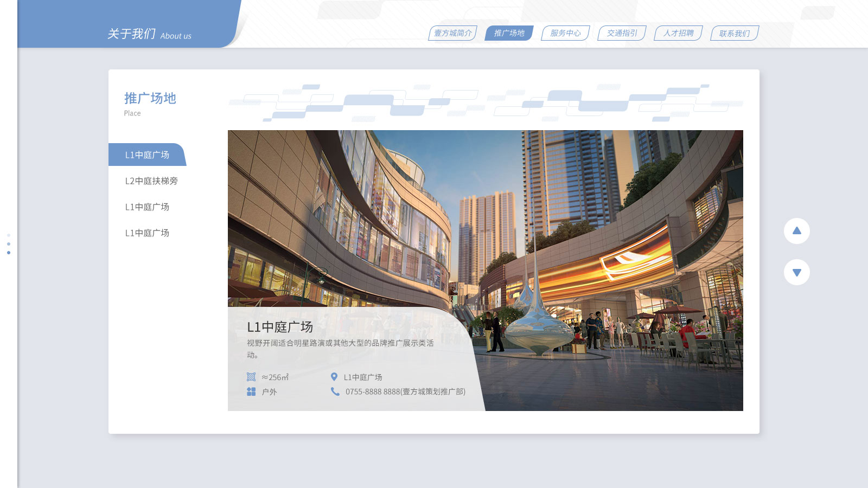868x488 pixels.
Task: Switch to the 推广场地 tab
Action: tap(509, 33)
